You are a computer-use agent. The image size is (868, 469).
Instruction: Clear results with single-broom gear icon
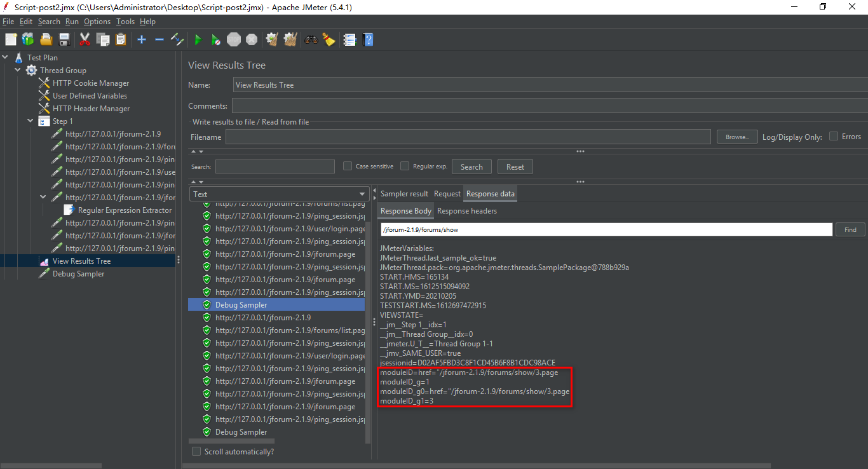click(x=272, y=39)
